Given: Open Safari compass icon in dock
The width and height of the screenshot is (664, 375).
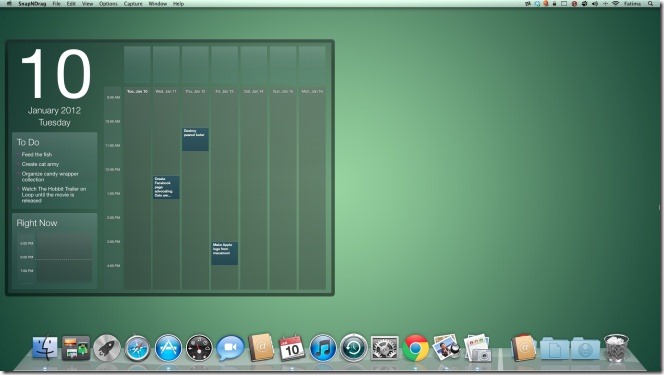Looking at the screenshot, I should (137, 348).
